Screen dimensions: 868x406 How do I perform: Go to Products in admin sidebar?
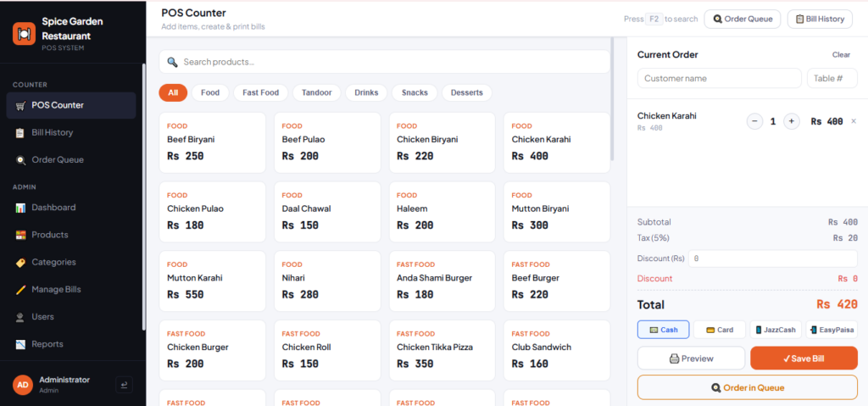click(50, 235)
